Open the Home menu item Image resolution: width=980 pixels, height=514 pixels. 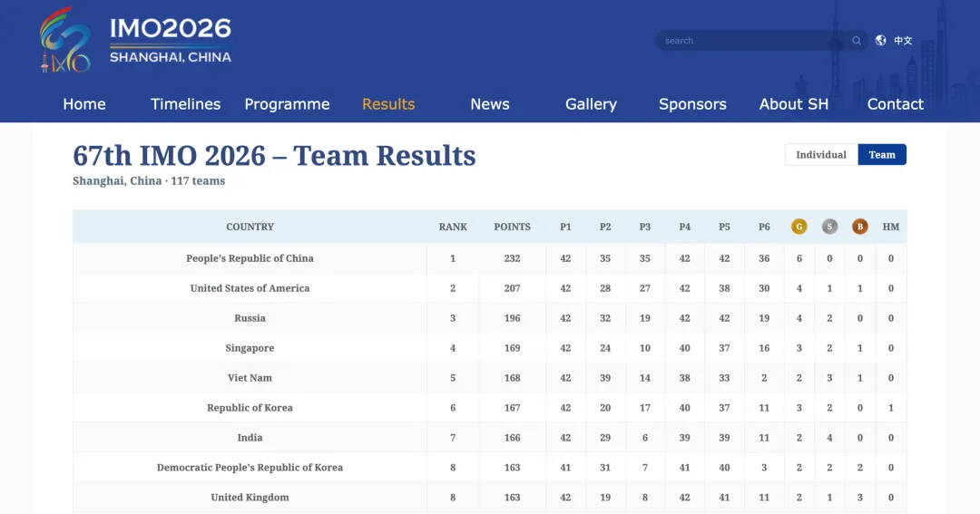click(84, 104)
